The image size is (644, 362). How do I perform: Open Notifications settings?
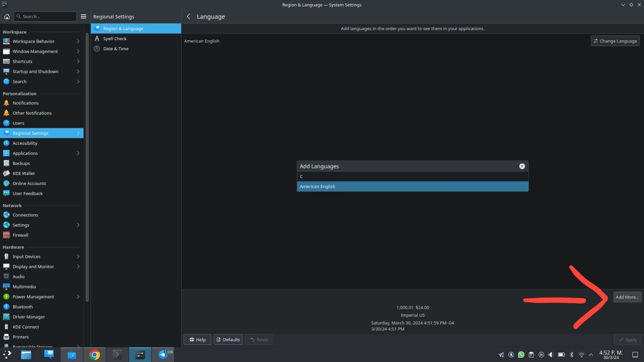(42, 103)
